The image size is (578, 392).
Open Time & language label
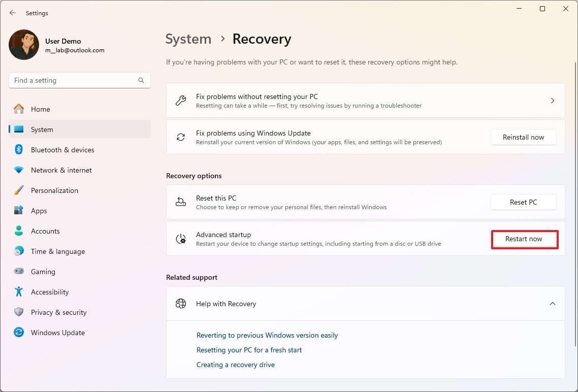pyautogui.click(x=58, y=251)
